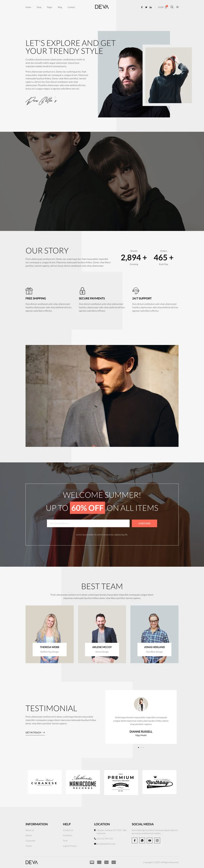Open the search magnifier icon
Screen dimensions: 204x868
(x=172, y=7)
